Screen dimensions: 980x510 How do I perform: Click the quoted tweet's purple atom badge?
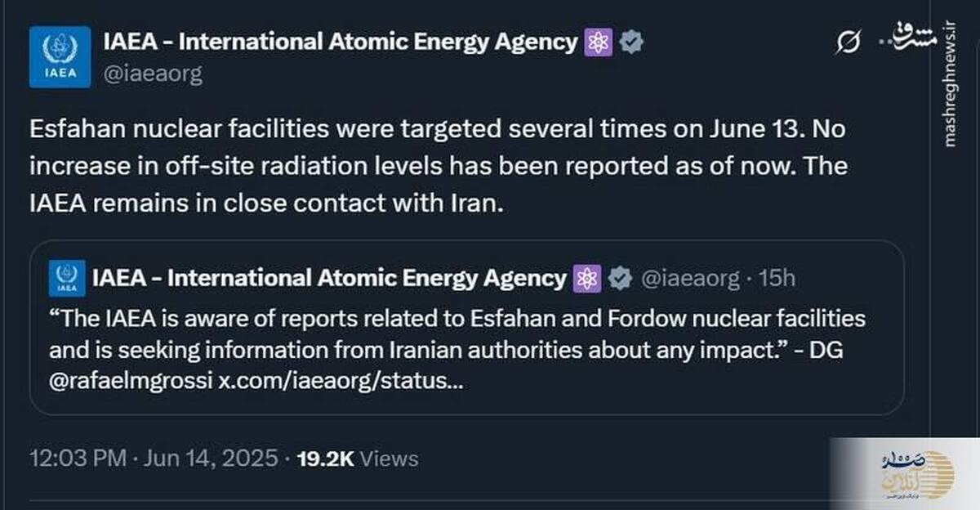pos(588,279)
